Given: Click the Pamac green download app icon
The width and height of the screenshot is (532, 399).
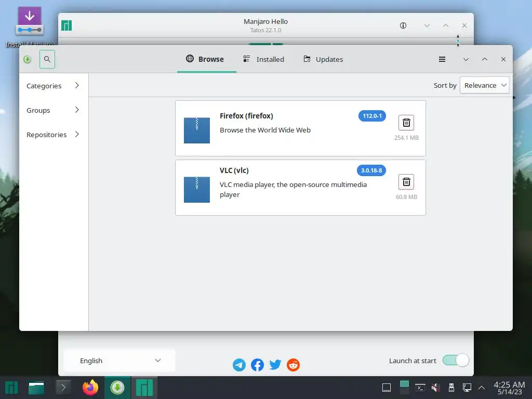Looking at the screenshot, I should click(x=28, y=59).
